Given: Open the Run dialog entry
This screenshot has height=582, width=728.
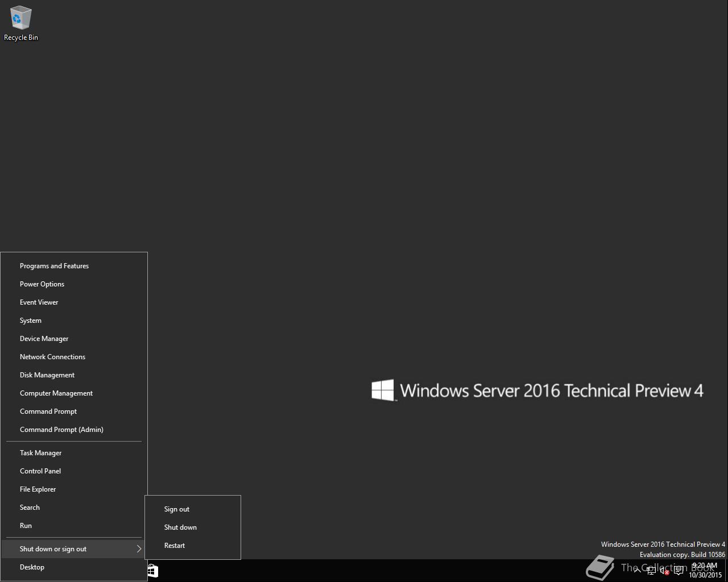Looking at the screenshot, I should pyautogui.click(x=74, y=526).
